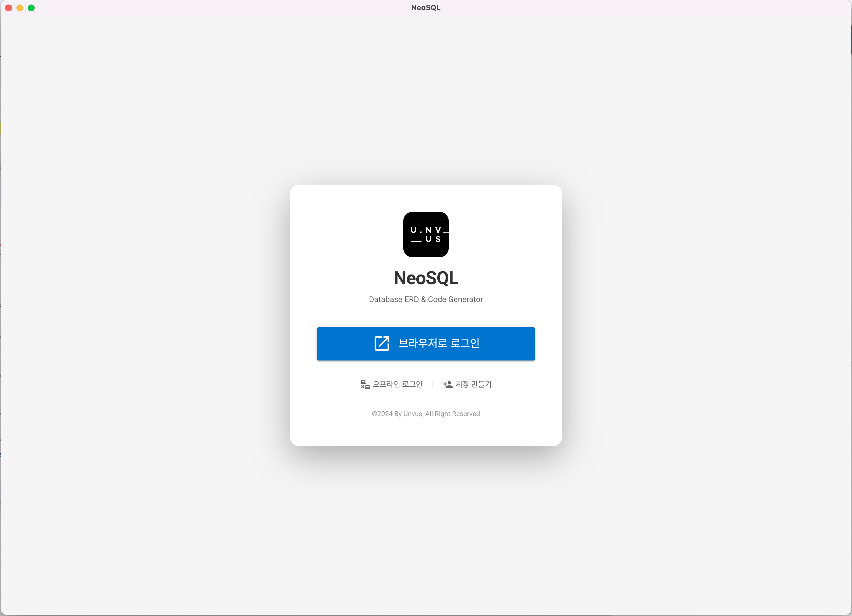This screenshot has width=852, height=616.
Task: Click the add-person icon beside 계정 만들기
Action: click(448, 384)
